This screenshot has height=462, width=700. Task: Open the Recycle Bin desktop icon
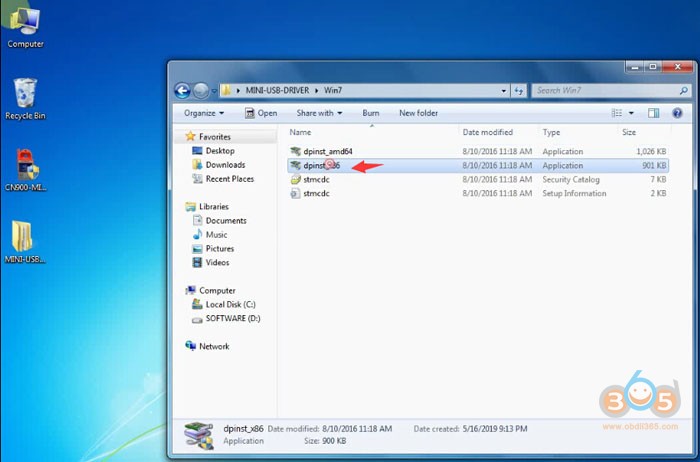(25, 99)
